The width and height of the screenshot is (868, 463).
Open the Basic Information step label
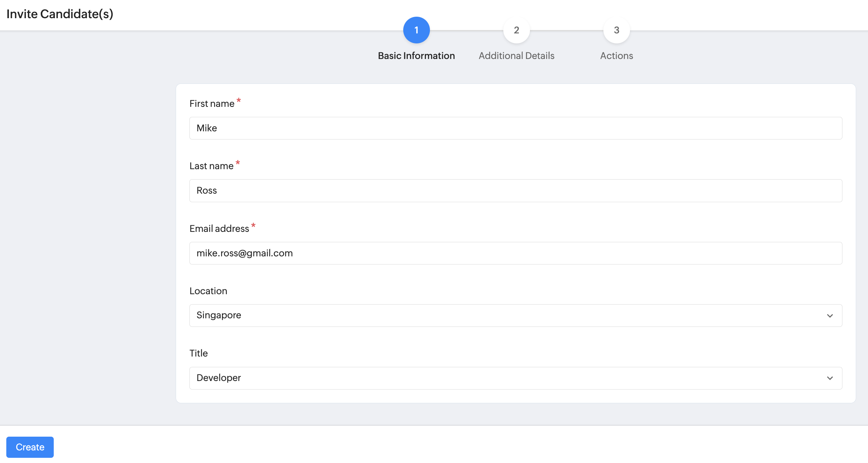[x=416, y=56]
